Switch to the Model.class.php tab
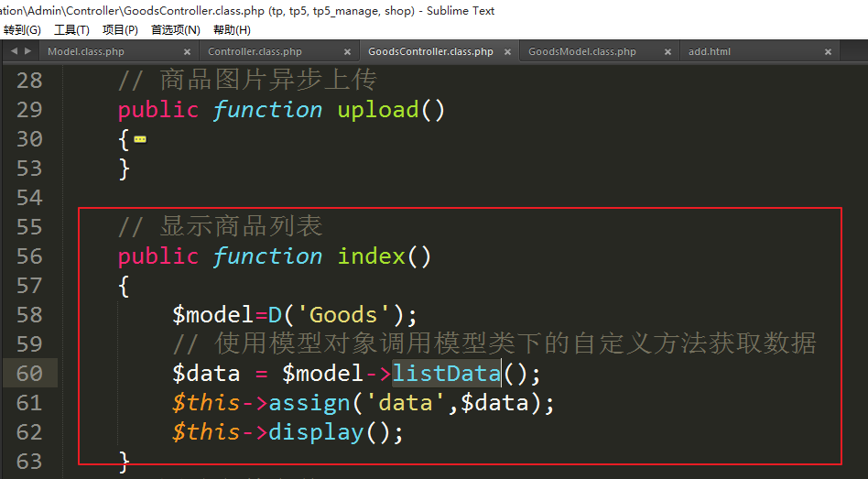Screen dimensions: 868x479 86,52
